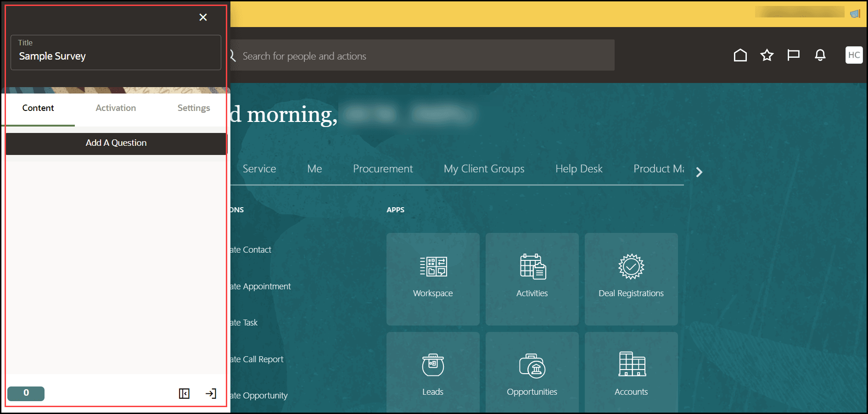Click the Title field containing Sample Survey
The width and height of the screenshot is (868, 414).
click(116, 52)
